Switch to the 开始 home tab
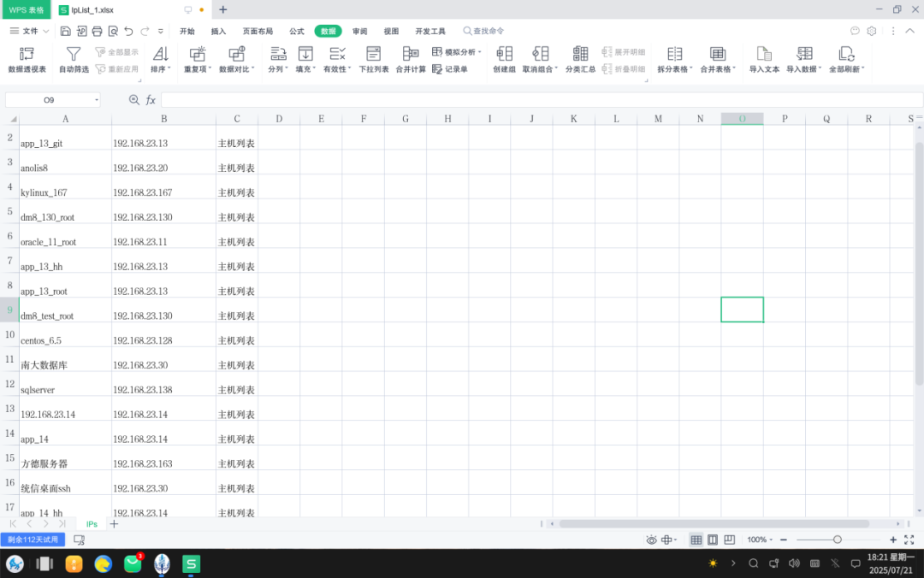Screen dimensions: 924x578 point(187,32)
